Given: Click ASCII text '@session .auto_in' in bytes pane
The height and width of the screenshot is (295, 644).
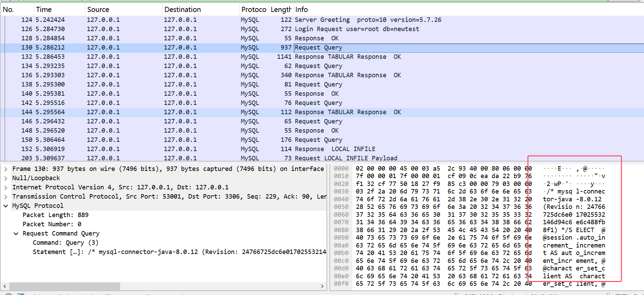Looking at the screenshot, I should click(x=574, y=238).
